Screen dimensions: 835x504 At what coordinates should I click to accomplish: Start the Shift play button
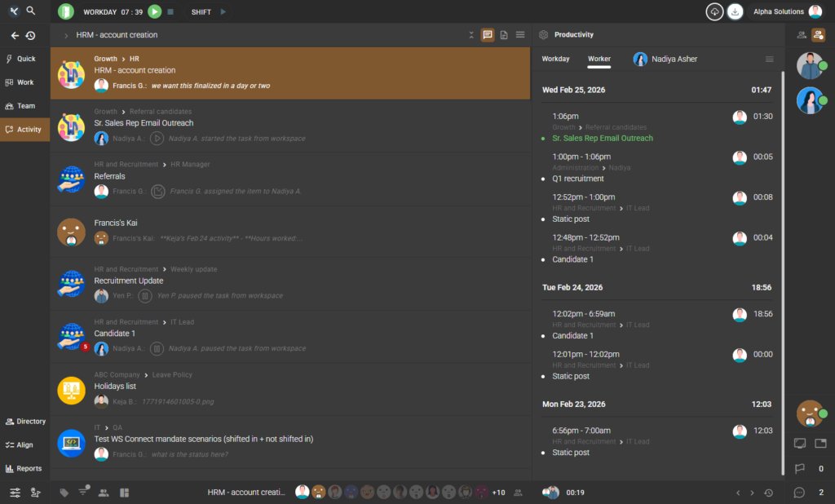(224, 11)
